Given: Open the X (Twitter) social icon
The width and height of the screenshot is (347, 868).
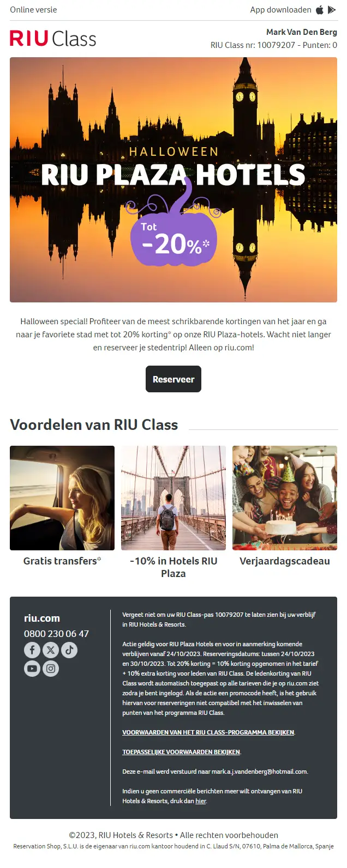Looking at the screenshot, I should click(51, 650).
